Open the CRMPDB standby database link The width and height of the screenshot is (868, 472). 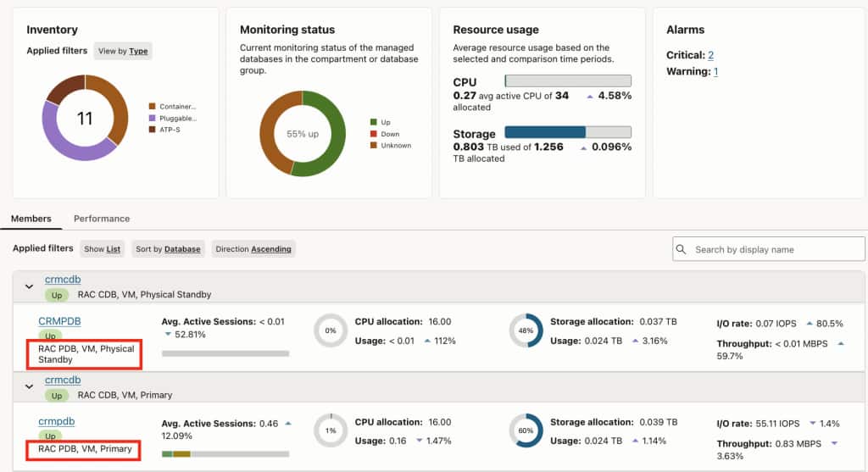point(60,321)
